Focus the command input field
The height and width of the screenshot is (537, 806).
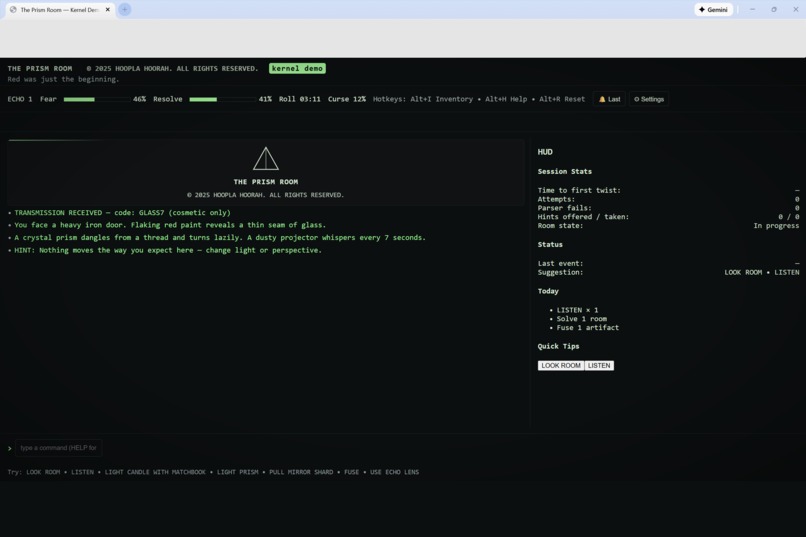pyautogui.click(x=58, y=448)
